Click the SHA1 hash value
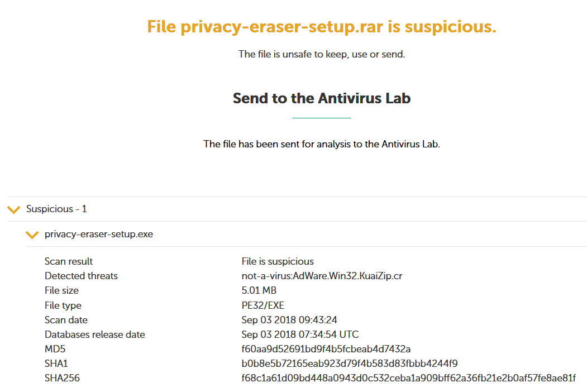The width and height of the screenshot is (587, 392). (350, 364)
